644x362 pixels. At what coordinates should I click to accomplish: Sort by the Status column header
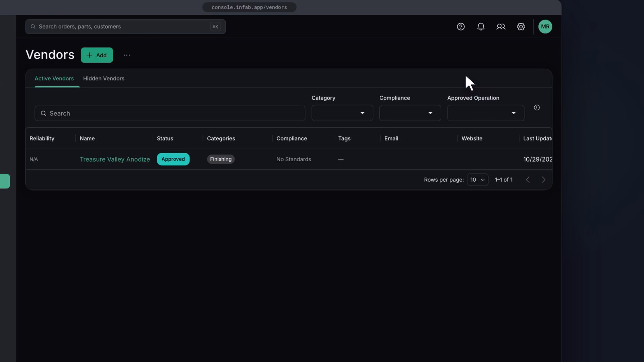point(165,138)
